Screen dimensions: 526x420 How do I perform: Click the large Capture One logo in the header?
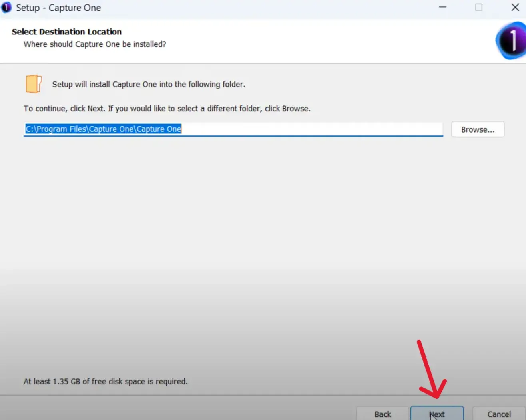[x=511, y=41]
